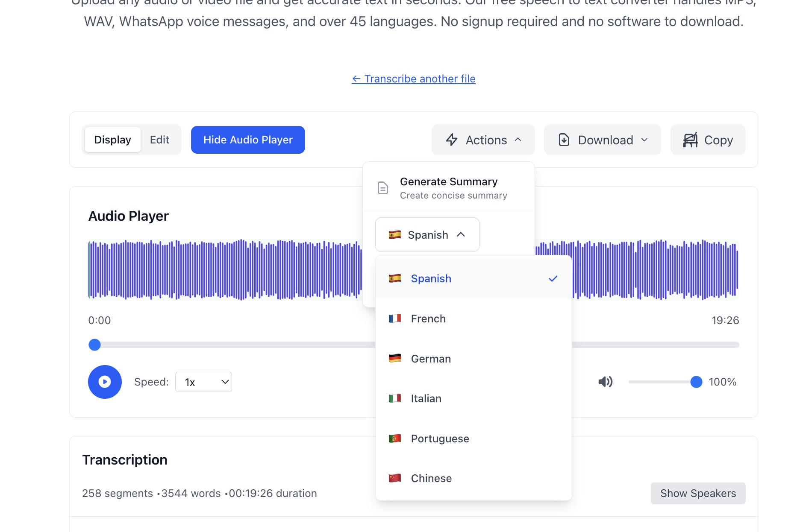Image resolution: width=806 pixels, height=532 pixels.
Task: Open the playback speed dropdown
Action: click(203, 382)
